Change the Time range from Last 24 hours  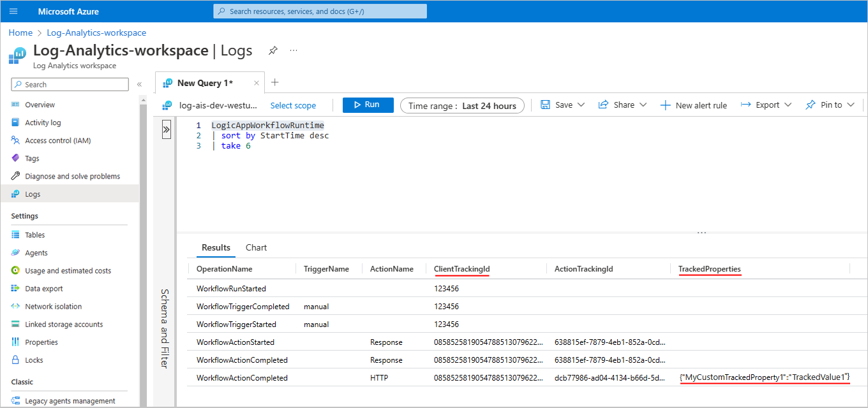pyautogui.click(x=462, y=105)
